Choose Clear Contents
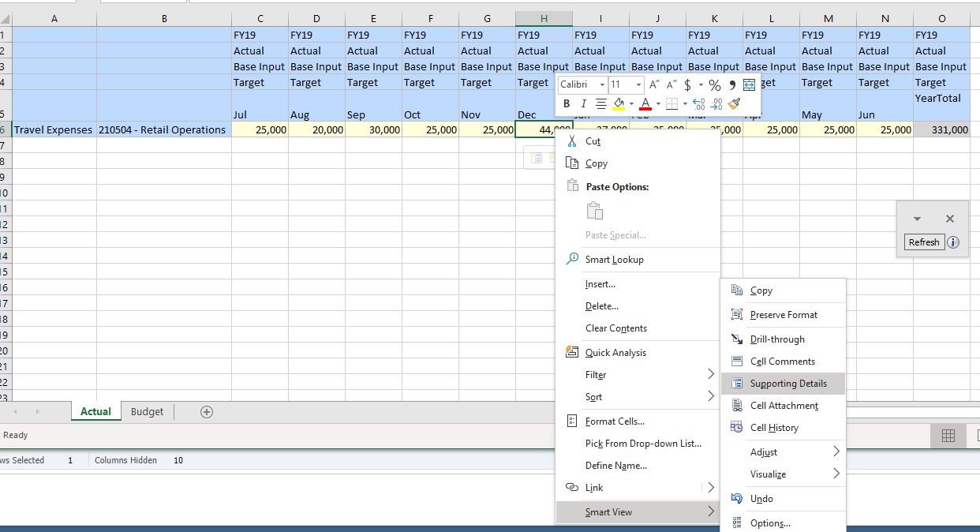 point(638,328)
